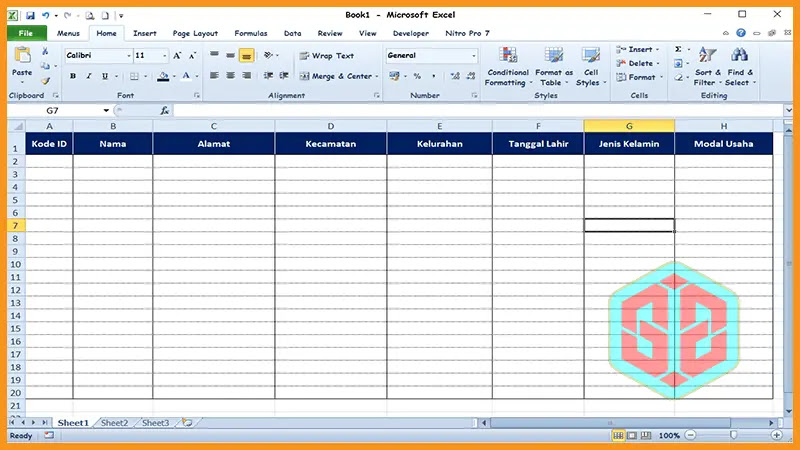Switch to the Data tab
This screenshot has width=800, height=450.
pyautogui.click(x=292, y=33)
